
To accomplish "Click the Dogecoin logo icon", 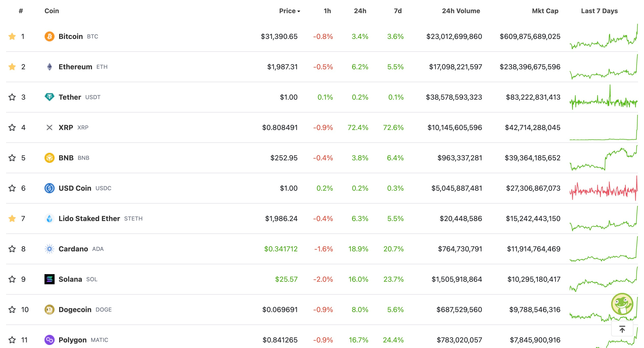I will click(x=50, y=310).
